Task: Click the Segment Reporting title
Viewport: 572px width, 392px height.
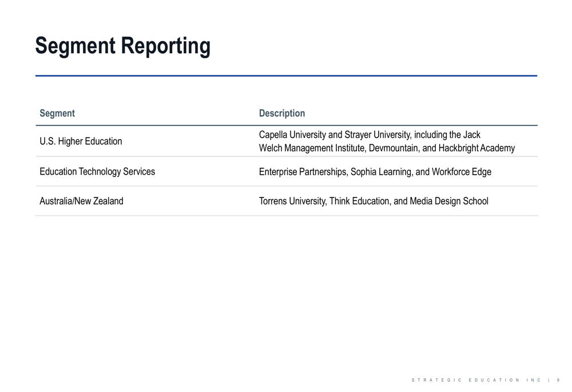Action: pos(122,46)
